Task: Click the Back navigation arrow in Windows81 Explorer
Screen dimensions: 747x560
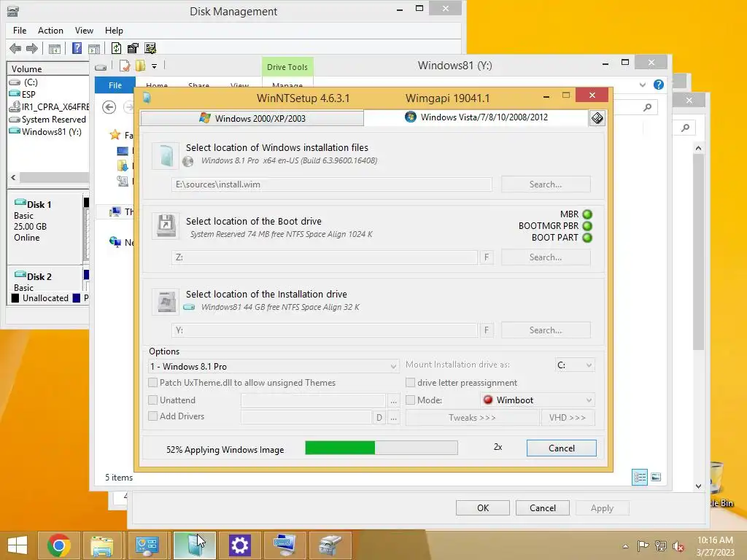Action: point(109,107)
